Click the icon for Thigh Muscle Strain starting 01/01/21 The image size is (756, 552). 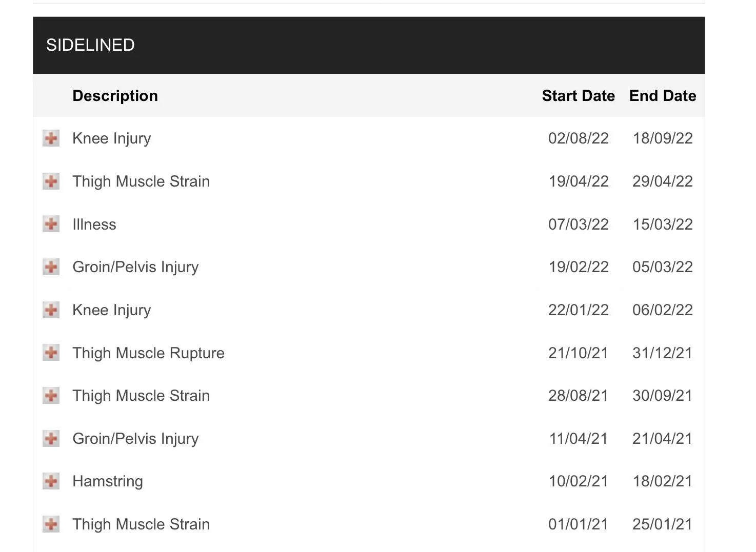tap(51, 524)
